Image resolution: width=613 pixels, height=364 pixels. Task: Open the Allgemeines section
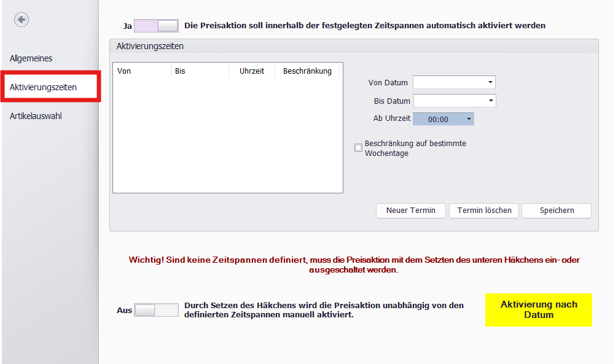tap(31, 58)
